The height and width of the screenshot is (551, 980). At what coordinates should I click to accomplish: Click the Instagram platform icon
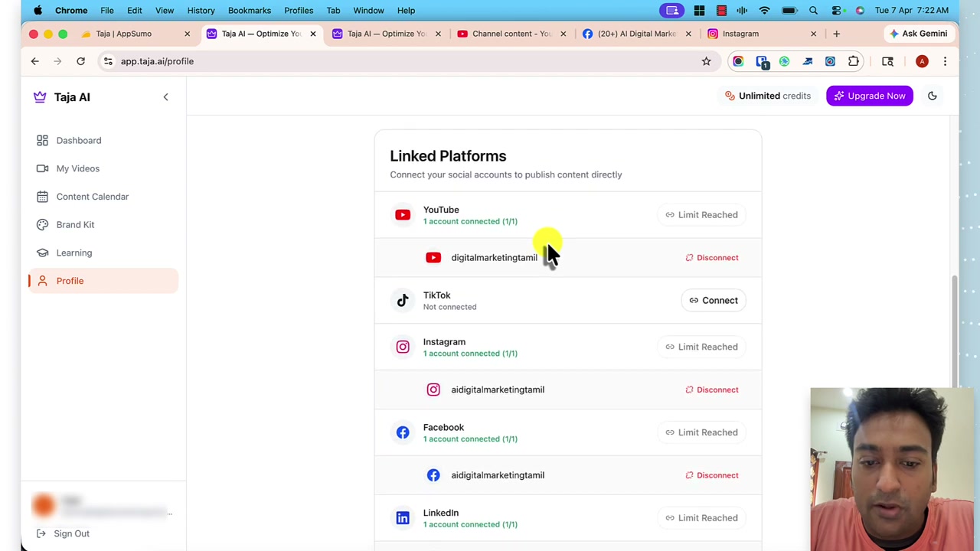pyautogui.click(x=403, y=347)
